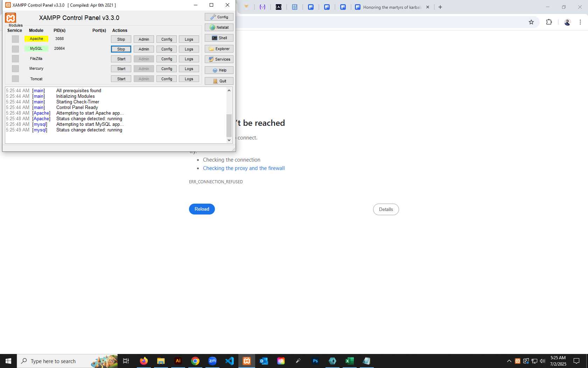Switch to Honoring the martyrs of karbala tab
588x368 pixels.
point(392,7)
